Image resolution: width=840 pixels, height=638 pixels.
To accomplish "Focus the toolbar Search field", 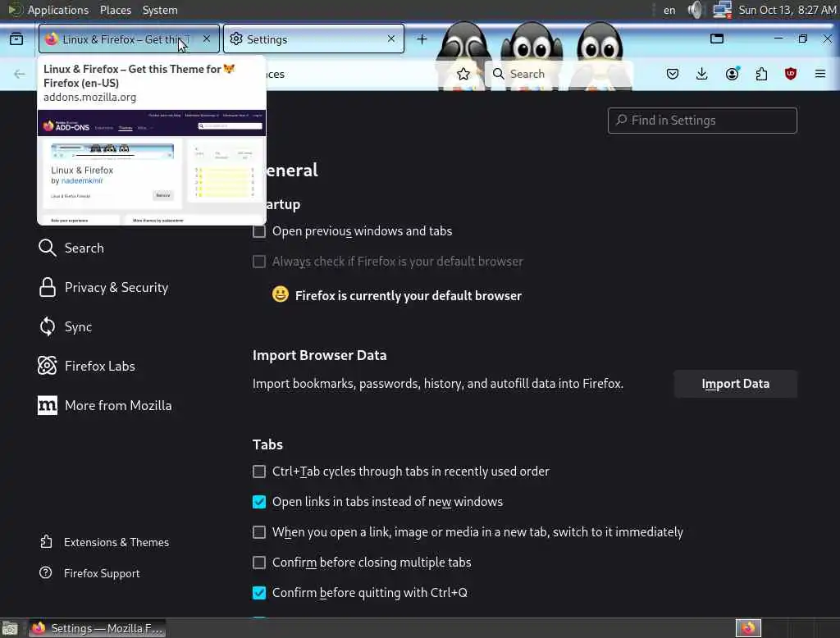I will click(559, 74).
